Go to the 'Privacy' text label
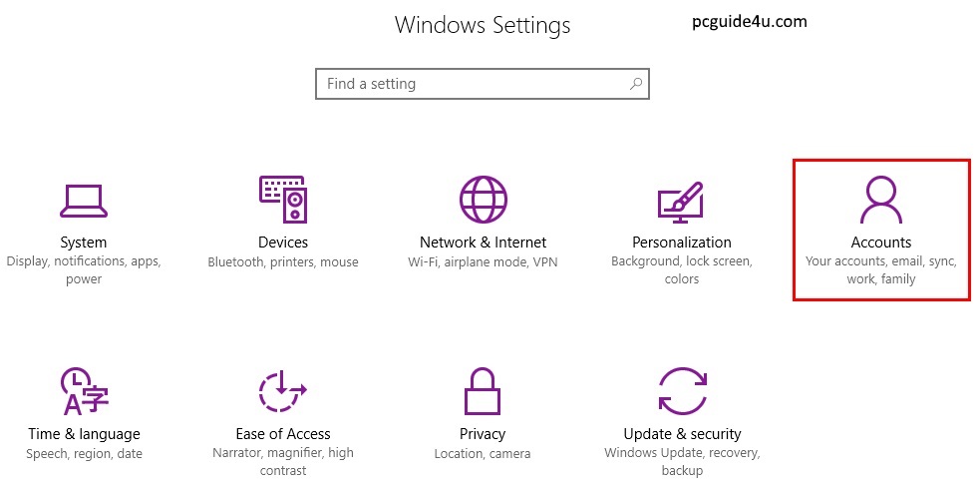This screenshot has width=980, height=487. point(483,434)
